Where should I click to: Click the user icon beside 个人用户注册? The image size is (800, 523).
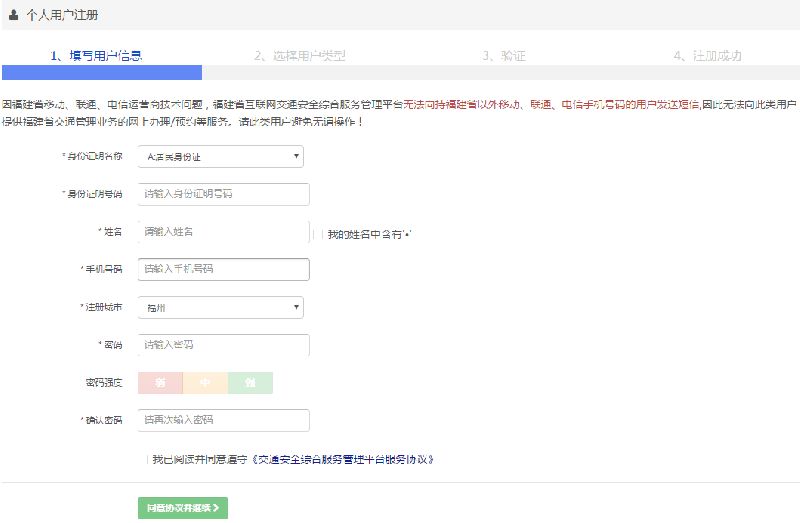[x=13, y=15]
